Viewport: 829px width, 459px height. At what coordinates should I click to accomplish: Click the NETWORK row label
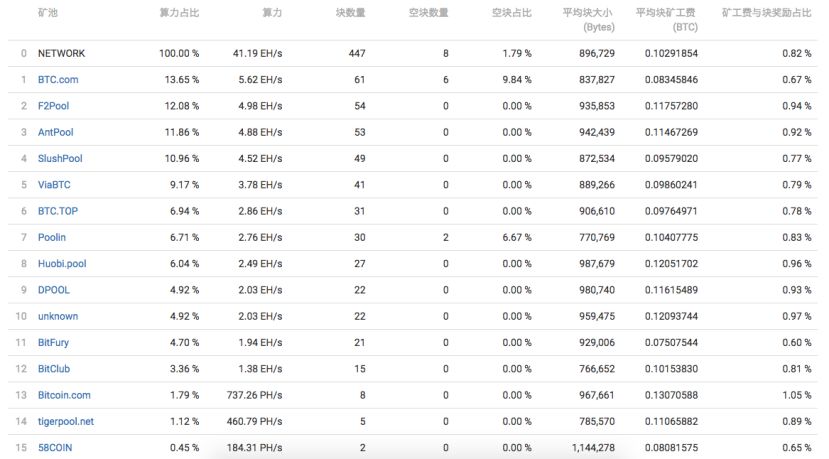61,52
